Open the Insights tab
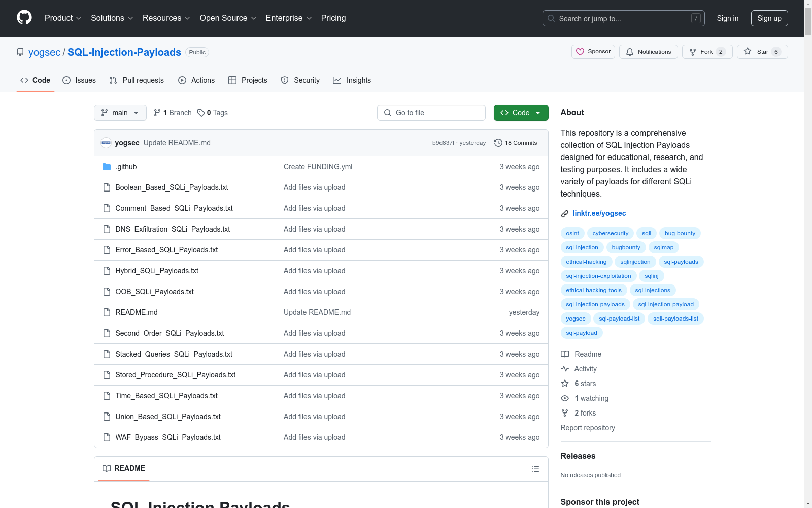The height and width of the screenshot is (508, 812). [352, 80]
